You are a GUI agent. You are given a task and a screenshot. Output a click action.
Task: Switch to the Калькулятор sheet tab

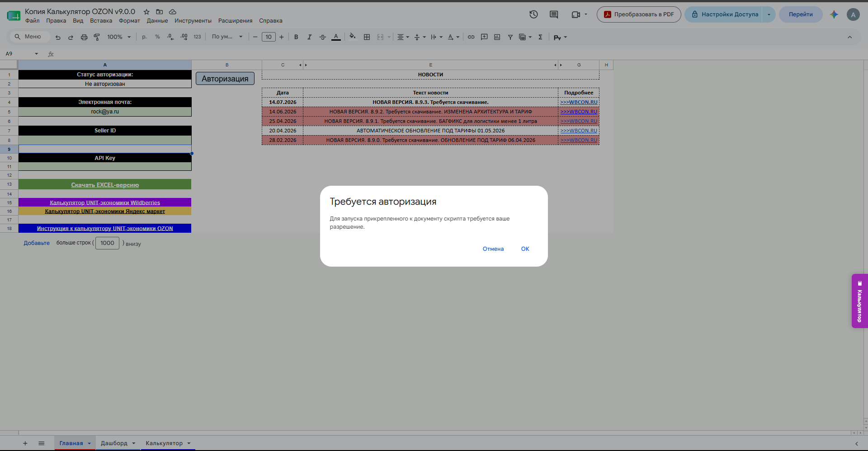(x=164, y=443)
